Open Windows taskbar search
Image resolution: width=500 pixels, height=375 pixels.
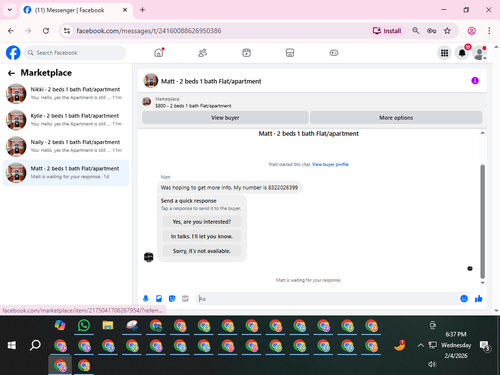35,345
